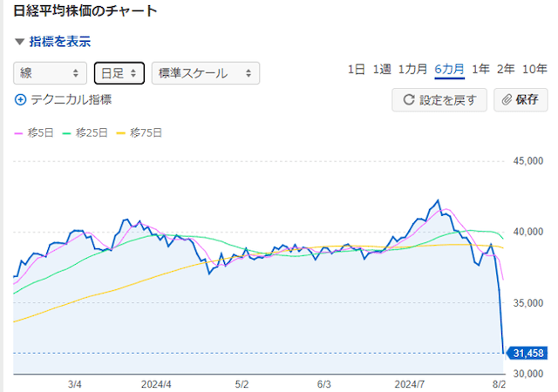The height and width of the screenshot is (392, 558).
Task: Open テクニカル指標 label link
Action: point(71,99)
